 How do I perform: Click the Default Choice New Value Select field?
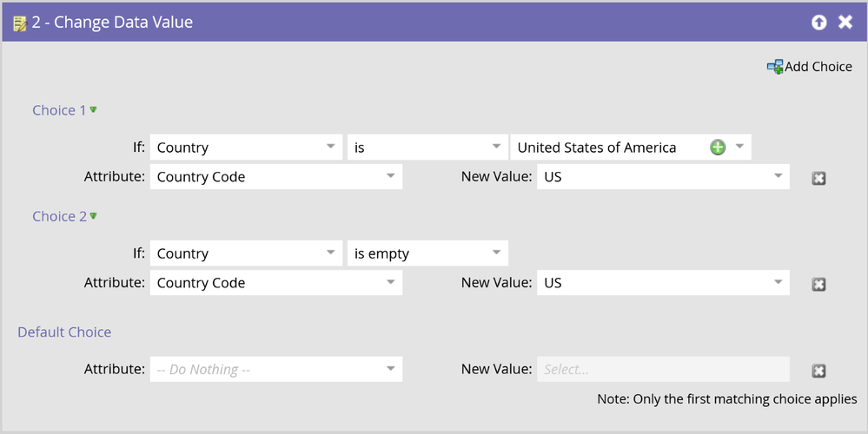663,370
